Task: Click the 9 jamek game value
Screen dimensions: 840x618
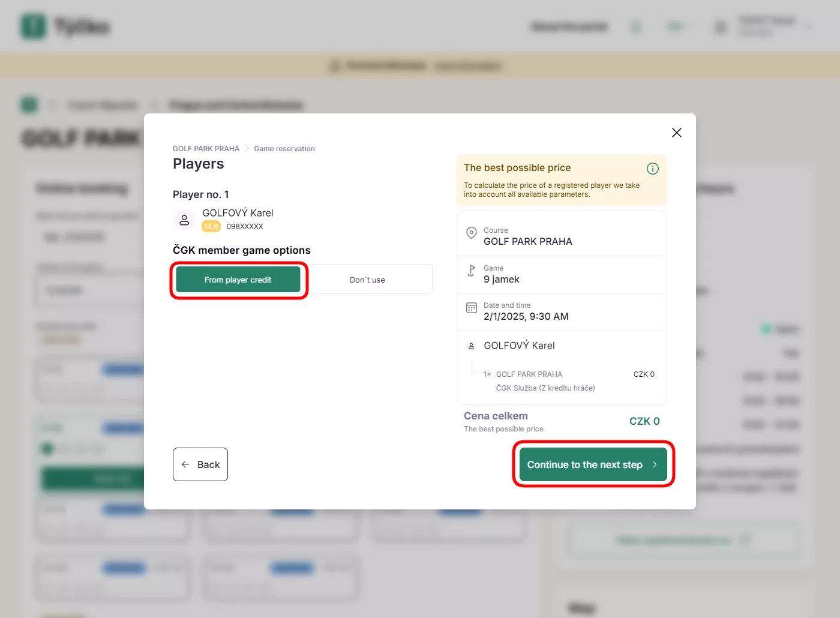Action: [x=502, y=279]
